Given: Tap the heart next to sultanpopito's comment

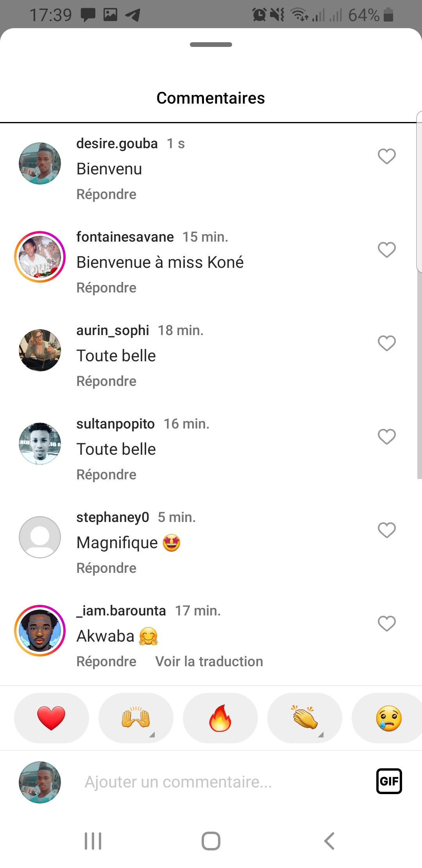Looking at the screenshot, I should pos(386,437).
